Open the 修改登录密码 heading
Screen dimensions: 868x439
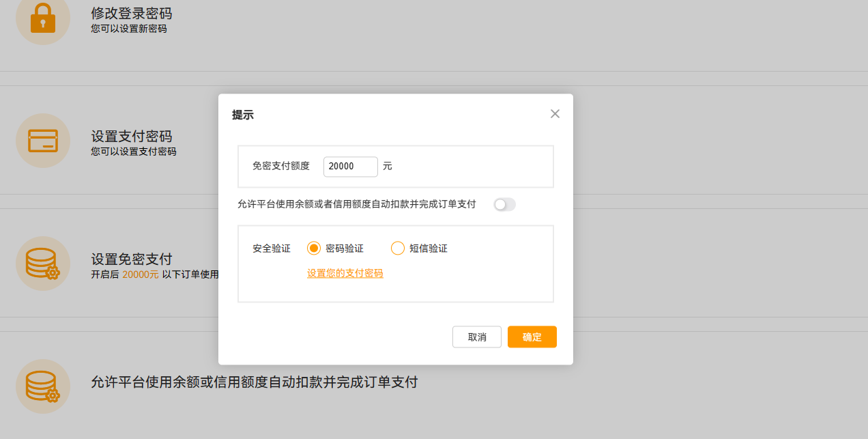[x=131, y=14]
